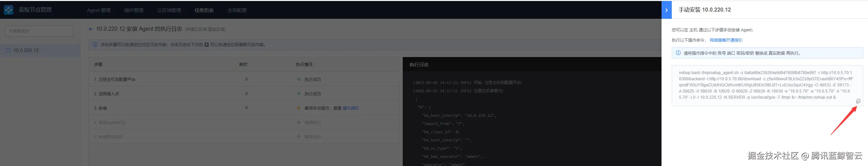Open the 云区域管理 menu

click(169, 10)
